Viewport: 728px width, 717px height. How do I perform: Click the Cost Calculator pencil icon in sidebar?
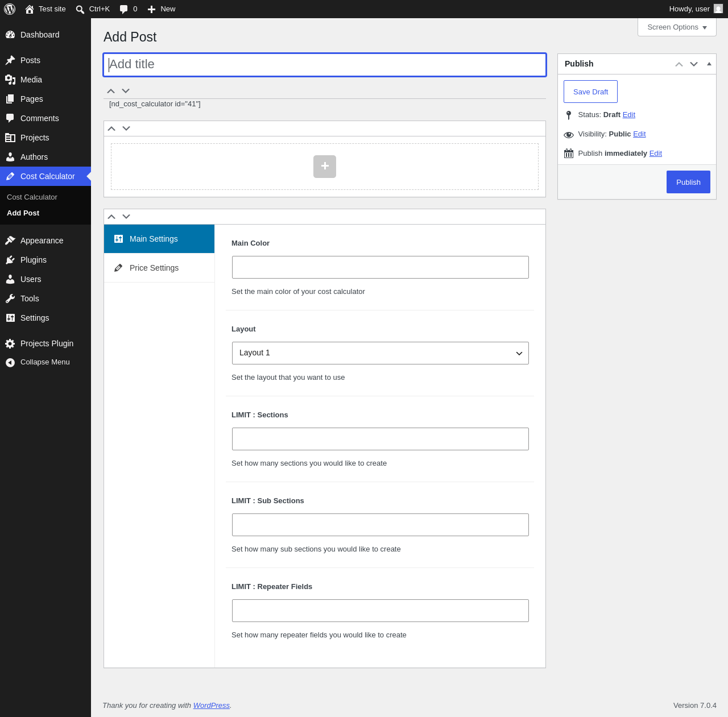coord(10,176)
